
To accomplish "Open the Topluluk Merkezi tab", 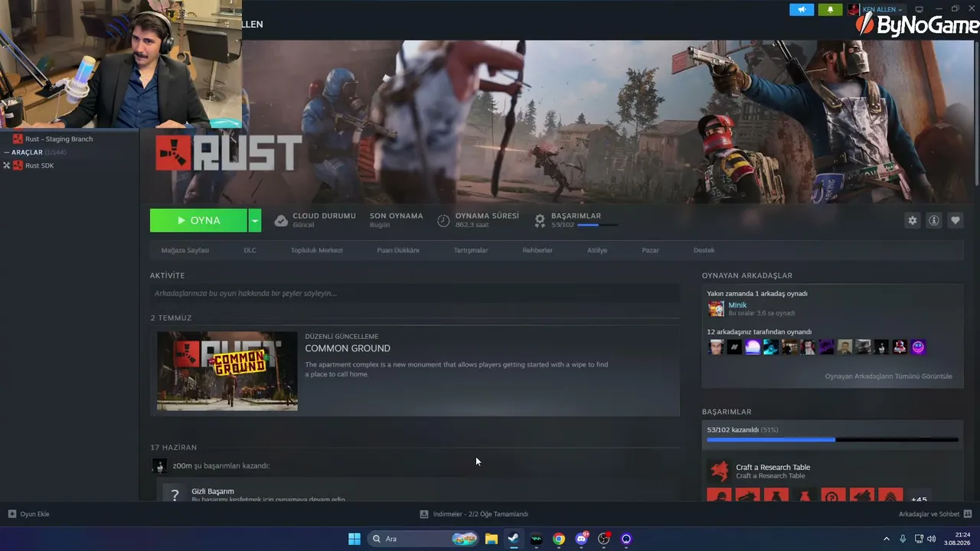I will click(316, 250).
